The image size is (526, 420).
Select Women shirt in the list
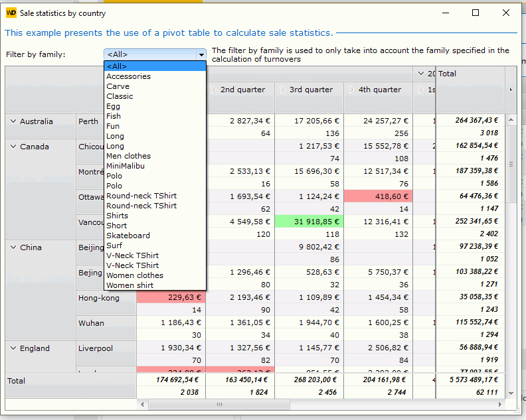coord(155,285)
